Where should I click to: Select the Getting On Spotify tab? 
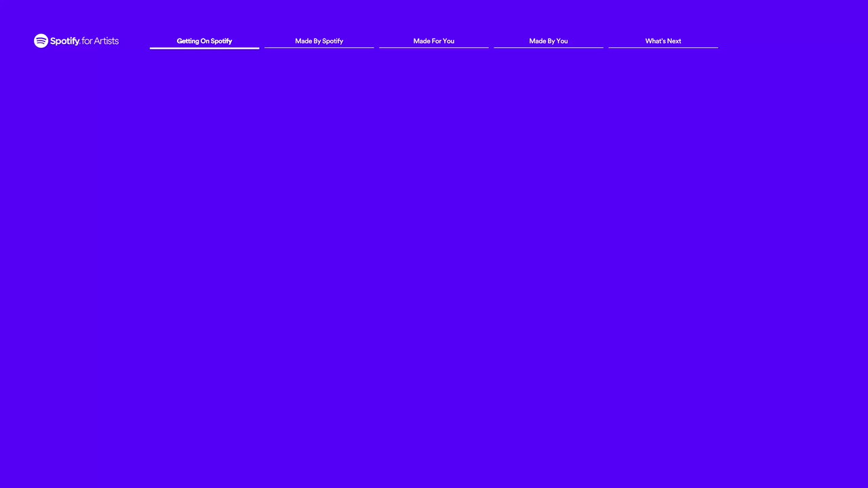204,41
